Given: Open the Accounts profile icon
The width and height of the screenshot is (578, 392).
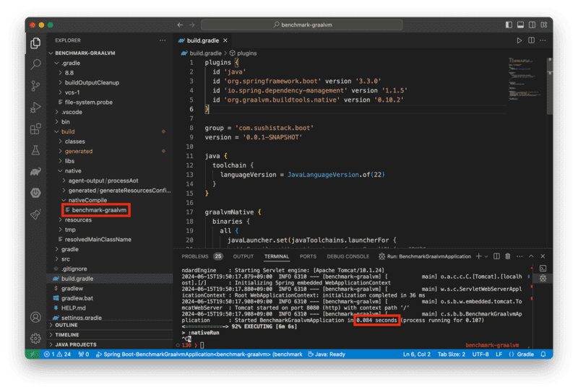Looking at the screenshot, I should coord(35,317).
